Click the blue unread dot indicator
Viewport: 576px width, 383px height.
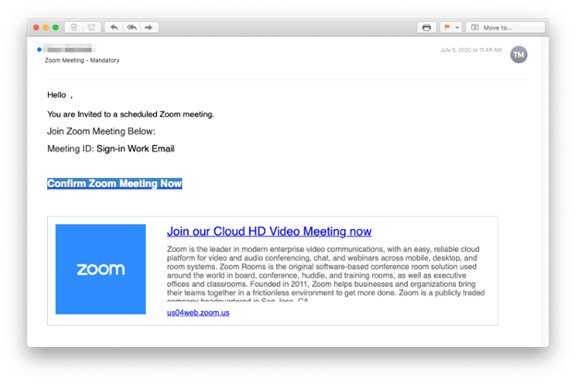pyautogui.click(x=39, y=50)
